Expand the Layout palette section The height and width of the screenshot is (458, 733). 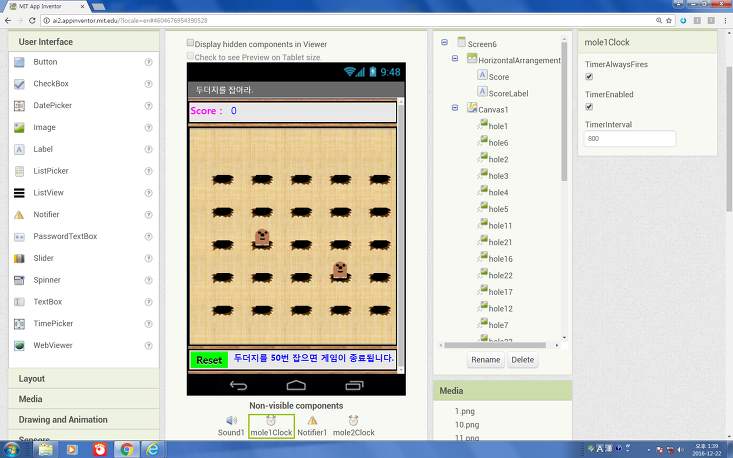(84, 379)
